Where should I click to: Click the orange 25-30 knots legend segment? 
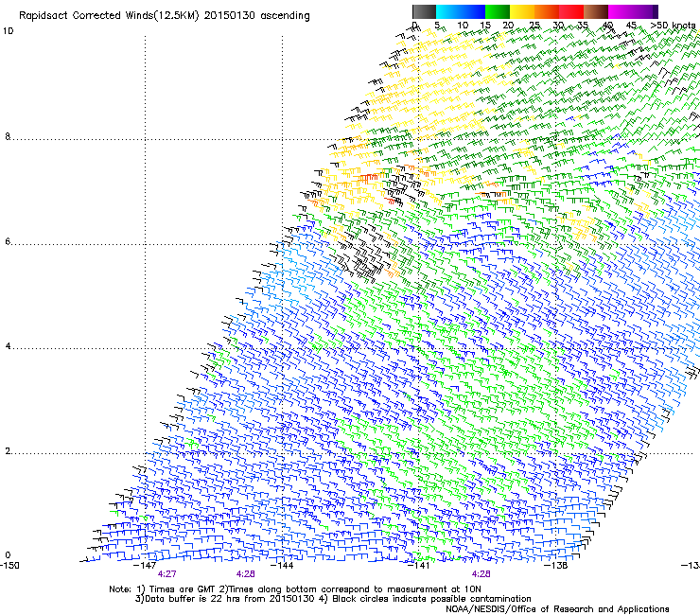[x=547, y=11]
